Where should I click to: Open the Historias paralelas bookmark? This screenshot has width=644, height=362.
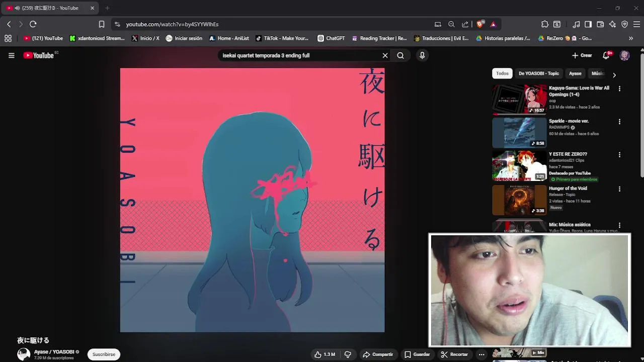tap(503, 38)
